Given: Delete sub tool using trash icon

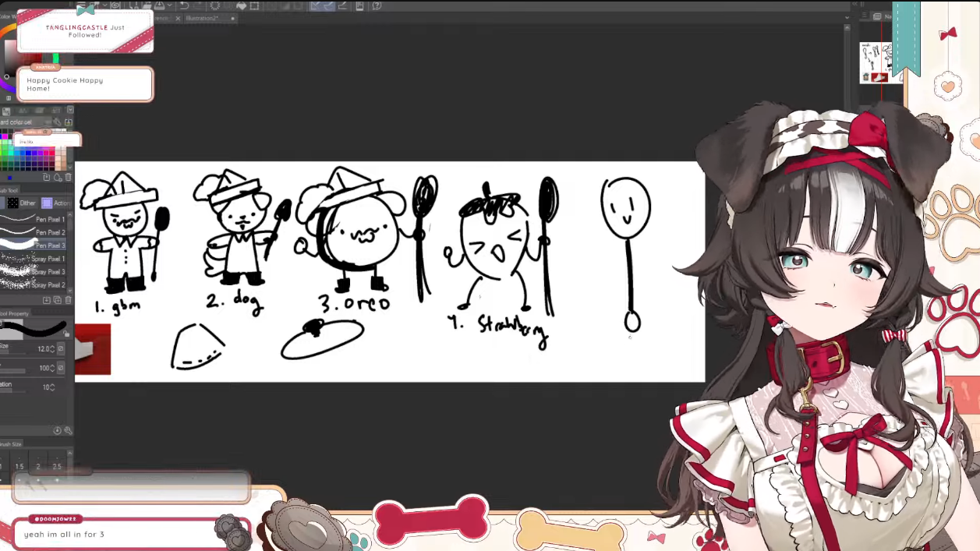Looking at the screenshot, I should pos(68,300).
